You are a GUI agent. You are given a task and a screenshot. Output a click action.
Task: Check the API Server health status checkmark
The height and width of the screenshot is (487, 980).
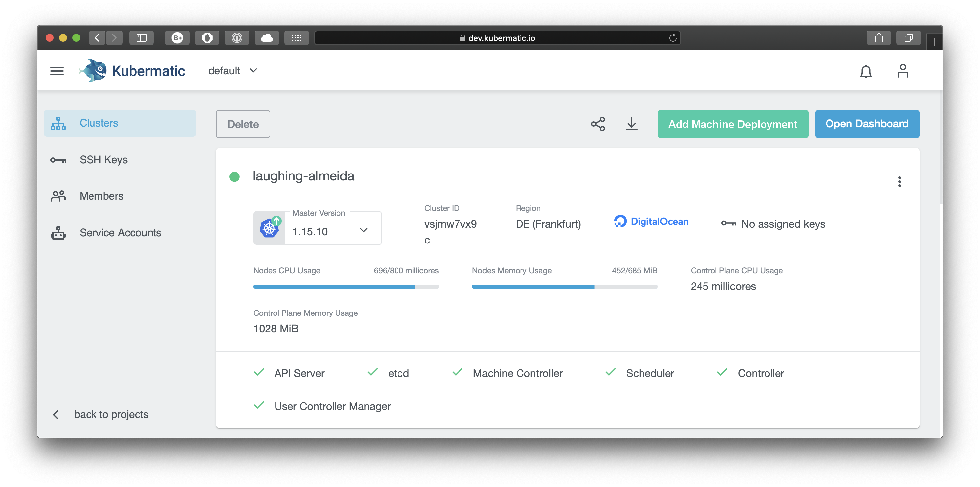coord(259,373)
